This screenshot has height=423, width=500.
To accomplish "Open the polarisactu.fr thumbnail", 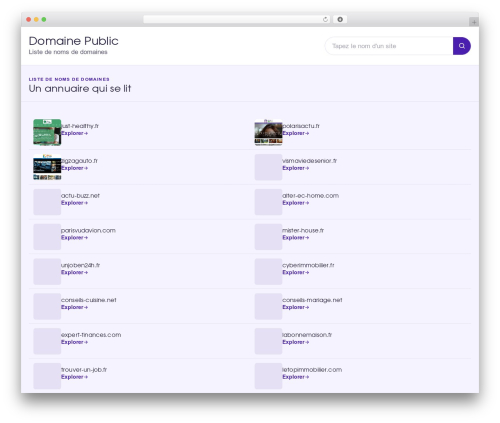I will click(x=268, y=132).
